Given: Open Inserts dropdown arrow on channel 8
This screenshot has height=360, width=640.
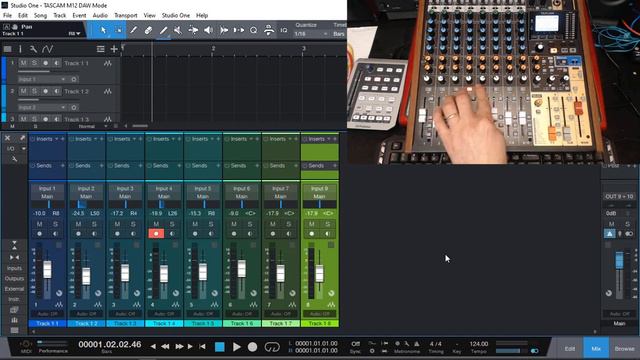Looking at the screenshot, I should click(329, 139).
